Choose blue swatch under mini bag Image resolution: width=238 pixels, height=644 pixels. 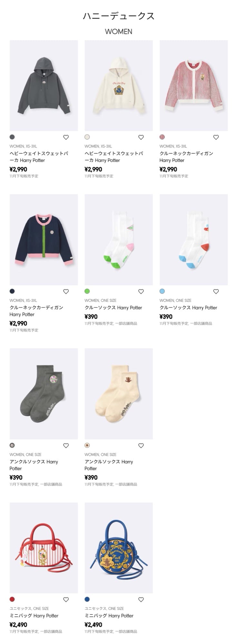[87, 600]
